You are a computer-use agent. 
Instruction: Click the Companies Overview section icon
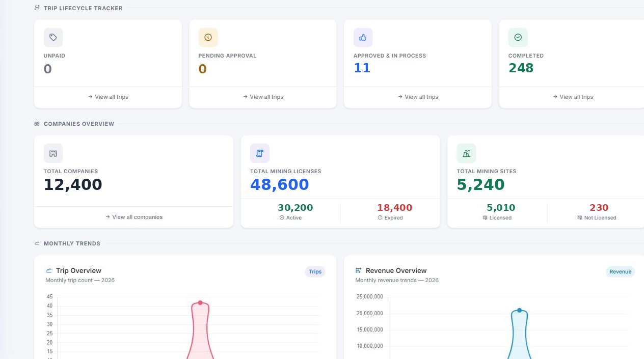pyautogui.click(x=37, y=124)
